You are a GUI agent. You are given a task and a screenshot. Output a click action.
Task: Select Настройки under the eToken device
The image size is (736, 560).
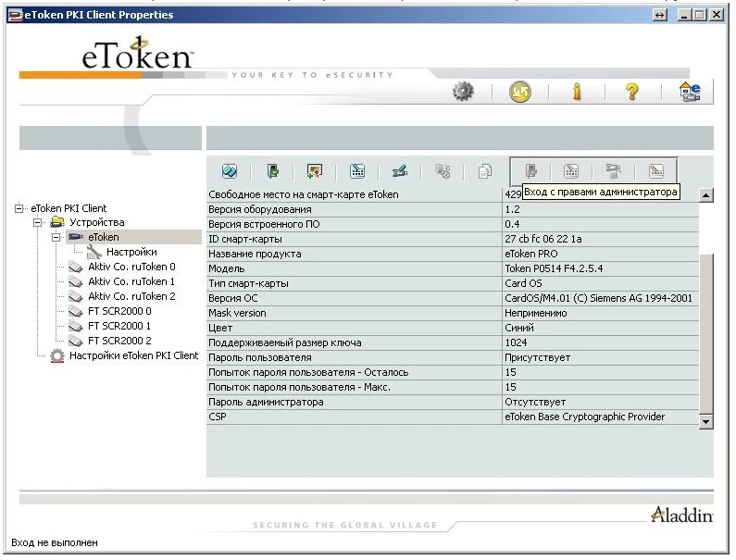point(131,252)
